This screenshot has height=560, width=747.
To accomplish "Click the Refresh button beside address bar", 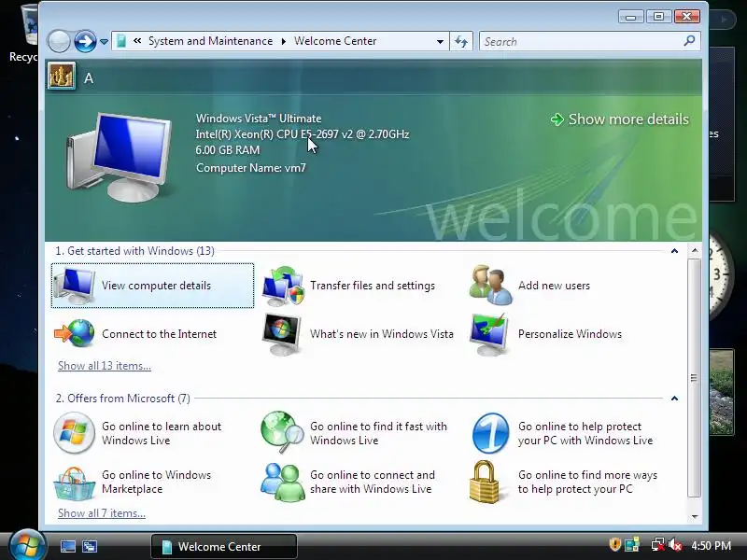I will click(x=460, y=41).
